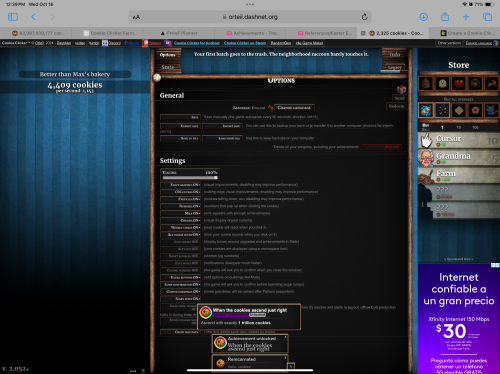Switch to the 63,997,839,177 cookies tab
The height and width of the screenshot is (374, 500).
pos(39,33)
